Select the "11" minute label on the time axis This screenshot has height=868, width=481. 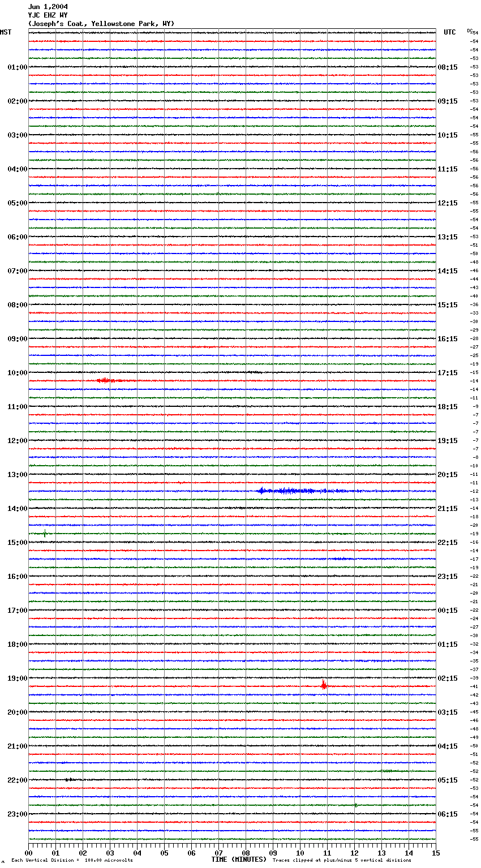coord(327,853)
